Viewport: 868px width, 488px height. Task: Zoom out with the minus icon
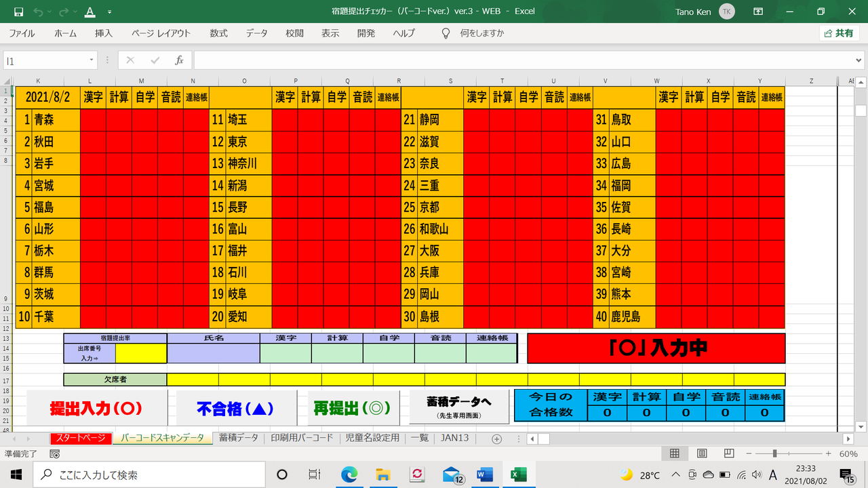pyautogui.click(x=750, y=453)
